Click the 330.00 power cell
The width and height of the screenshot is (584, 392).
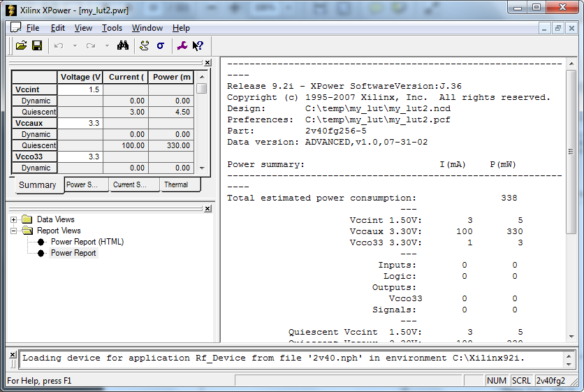tap(171, 145)
